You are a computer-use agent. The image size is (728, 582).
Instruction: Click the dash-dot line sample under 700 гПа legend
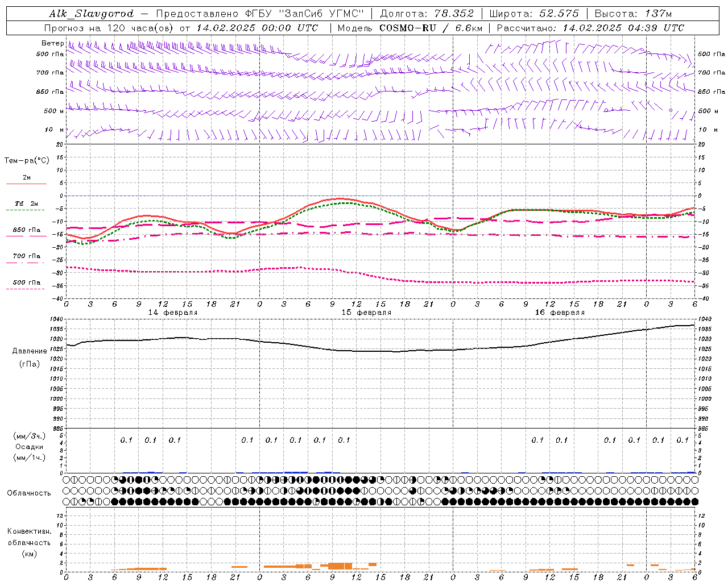[26, 263]
